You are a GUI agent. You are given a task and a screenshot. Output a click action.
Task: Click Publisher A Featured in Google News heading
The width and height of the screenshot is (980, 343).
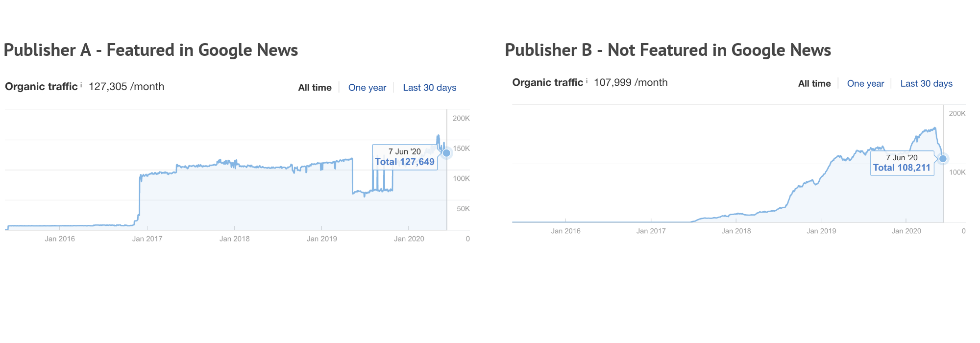tap(151, 50)
